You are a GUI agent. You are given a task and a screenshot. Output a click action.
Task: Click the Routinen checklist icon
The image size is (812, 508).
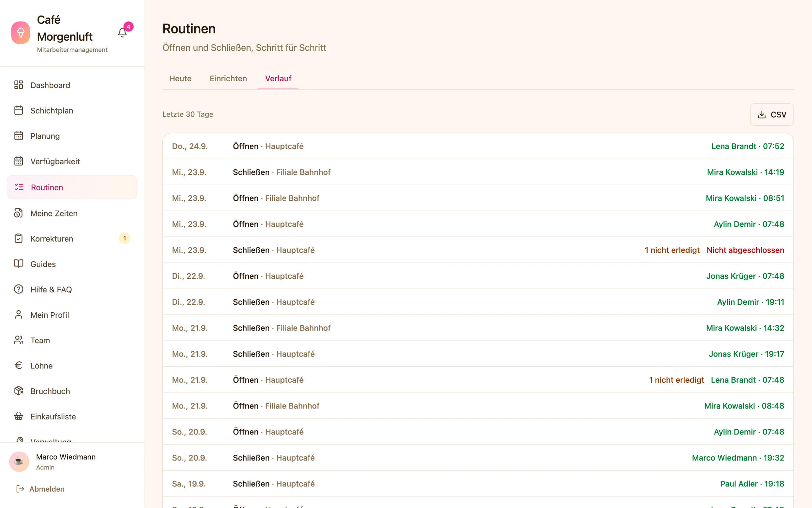pyautogui.click(x=19, y=187)
